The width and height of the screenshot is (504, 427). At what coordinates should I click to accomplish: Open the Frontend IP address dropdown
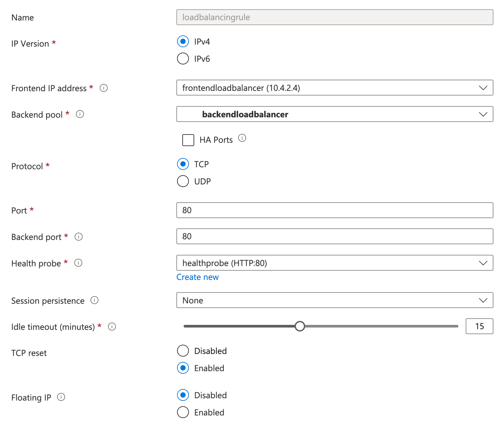483,88
